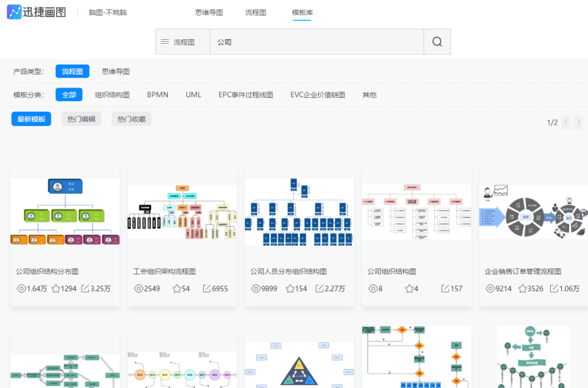Go to previous page of results
This screenshot has height=388, width=588.
[x=566, y=122]
